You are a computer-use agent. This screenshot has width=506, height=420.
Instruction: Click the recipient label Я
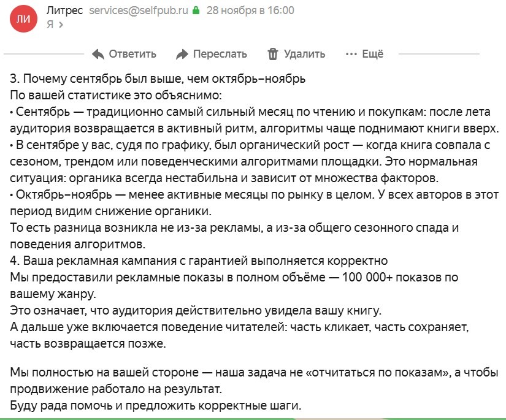click(x=50, y=25)
